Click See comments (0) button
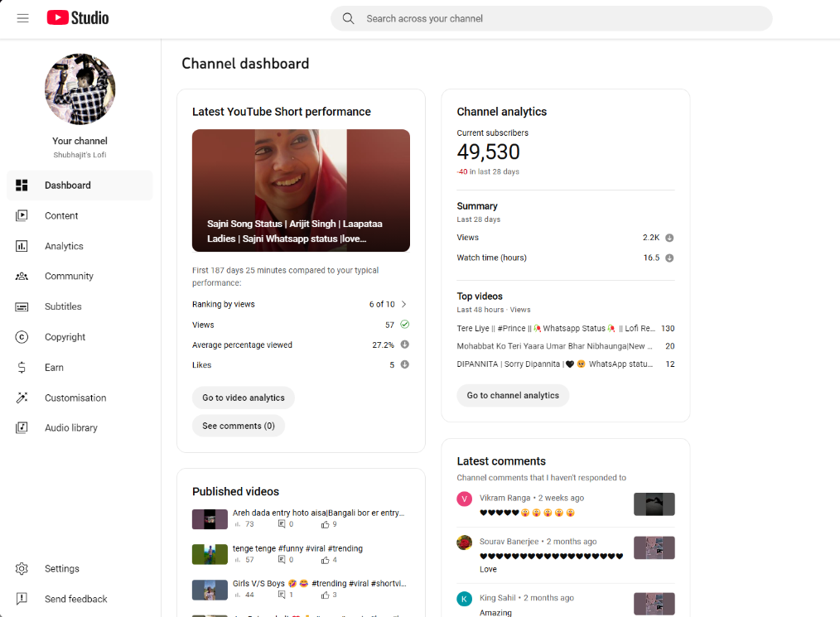Screen dimensions: 840x617 pos(239,426)
